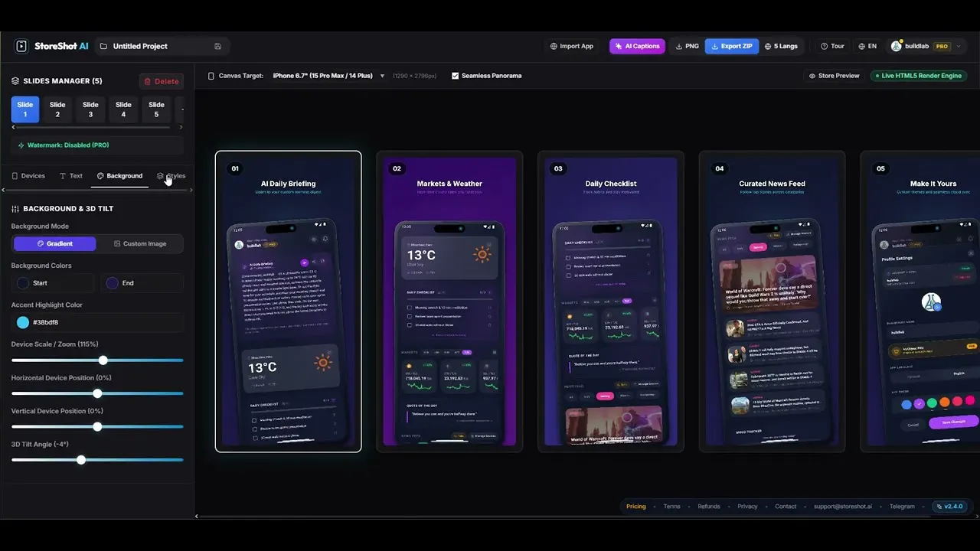Viewport: 980px width, 551px height.
Task: Generate AI Captions
Action: pyautogui.click(x=637, y=46)
